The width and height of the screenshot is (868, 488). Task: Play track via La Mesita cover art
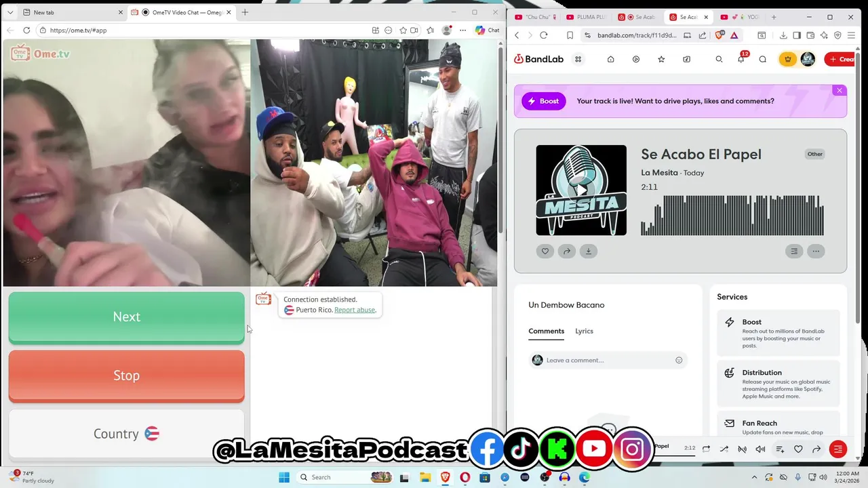[x=581, y=190]
